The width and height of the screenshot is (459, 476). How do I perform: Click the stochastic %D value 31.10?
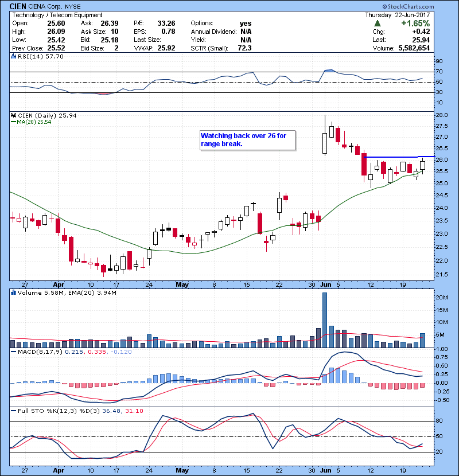(x=134, y=411)
